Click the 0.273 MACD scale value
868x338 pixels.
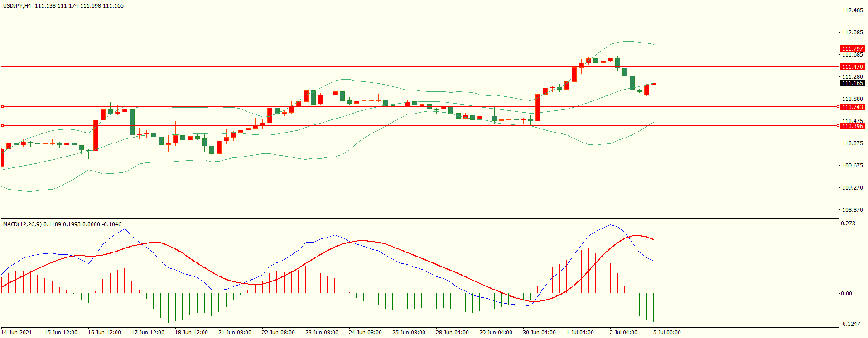click(848, 224)
